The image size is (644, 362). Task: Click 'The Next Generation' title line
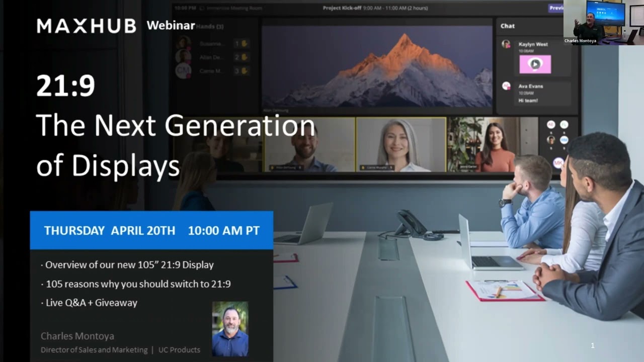pyautogui.click(x=175, y=126)
